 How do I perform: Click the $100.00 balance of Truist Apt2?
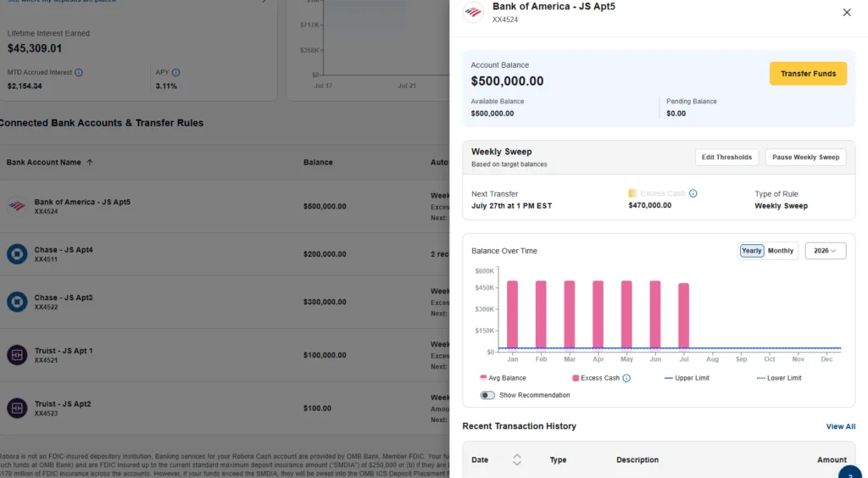tap(317, 409)
